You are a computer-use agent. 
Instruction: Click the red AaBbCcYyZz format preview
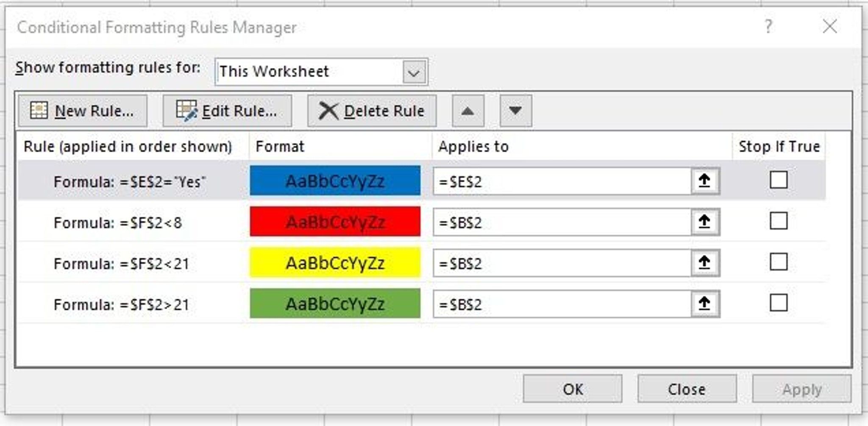[x=335, y=221]
